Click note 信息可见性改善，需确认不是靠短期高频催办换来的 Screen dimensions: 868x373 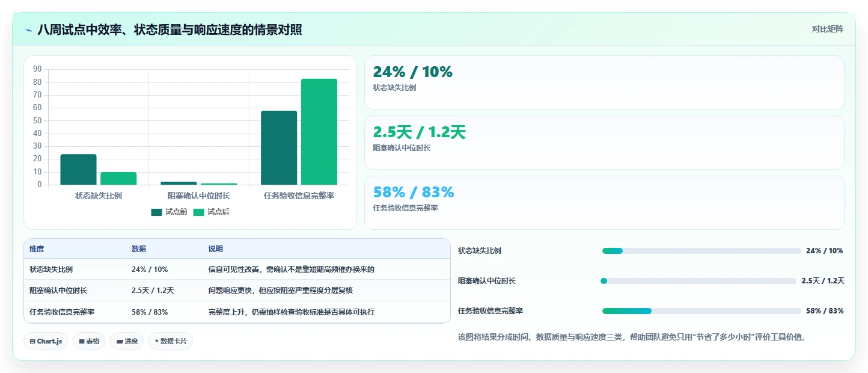292,270
